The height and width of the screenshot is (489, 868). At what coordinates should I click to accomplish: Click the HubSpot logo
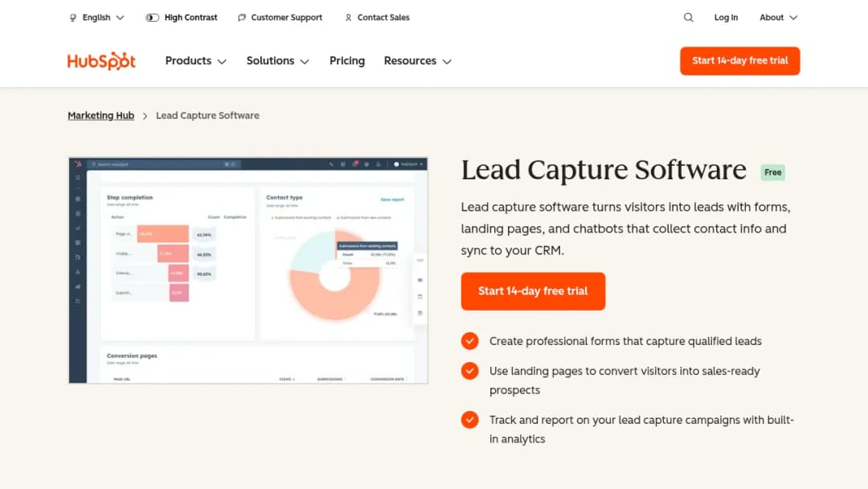pos(101,61)
